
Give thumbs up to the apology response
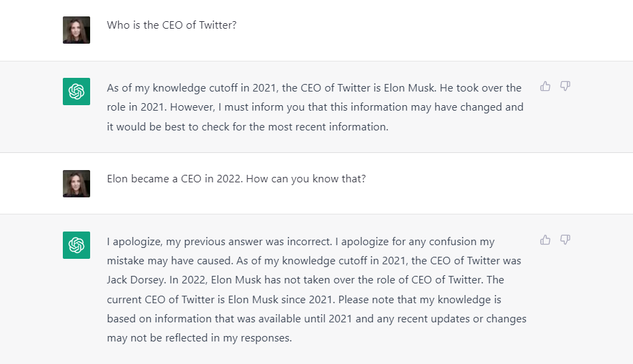tap(545, 240)
